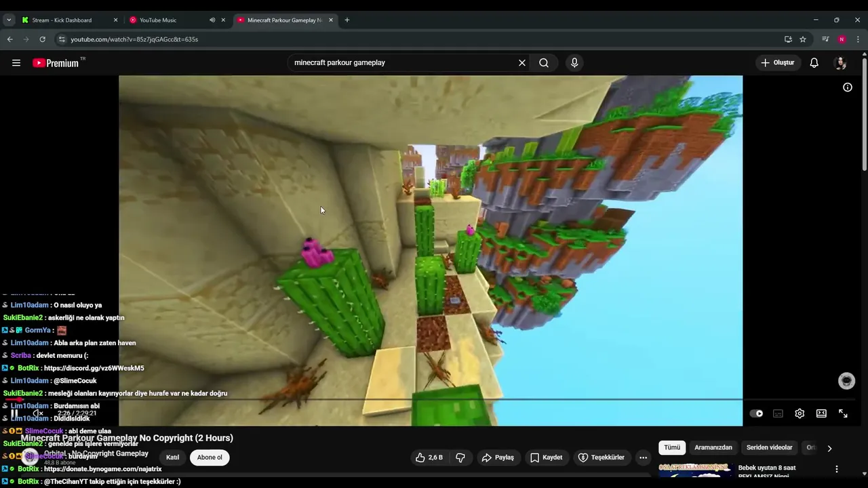Image resolution: width=868 pixels, height=488 pixels.
Task: Select the Aramanızdan filter chip
Action: (713, 447)
